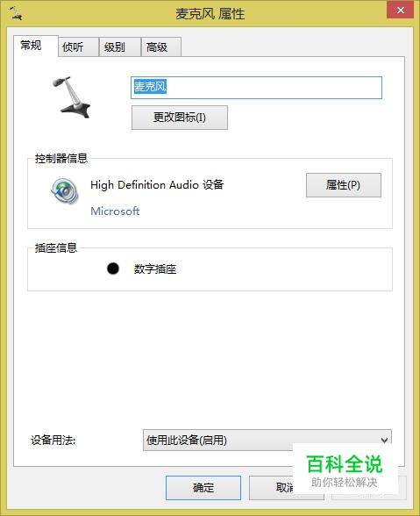
Task: Click the High Definition Audio speaker icon
Action: pos(65,191)
